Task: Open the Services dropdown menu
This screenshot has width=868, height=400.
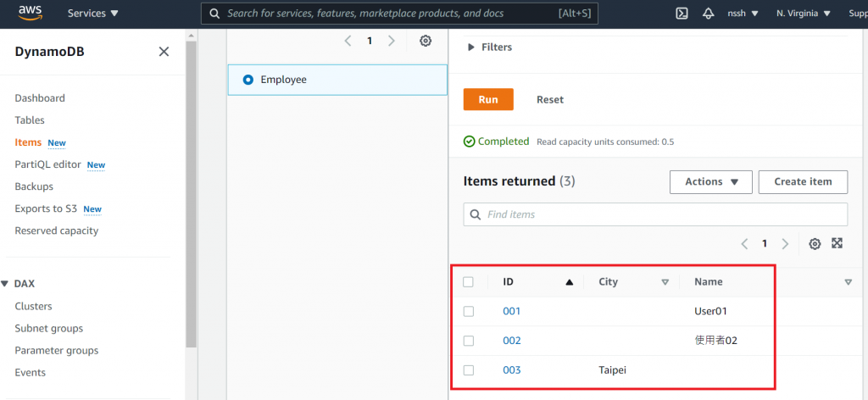Action: [93, 14]
